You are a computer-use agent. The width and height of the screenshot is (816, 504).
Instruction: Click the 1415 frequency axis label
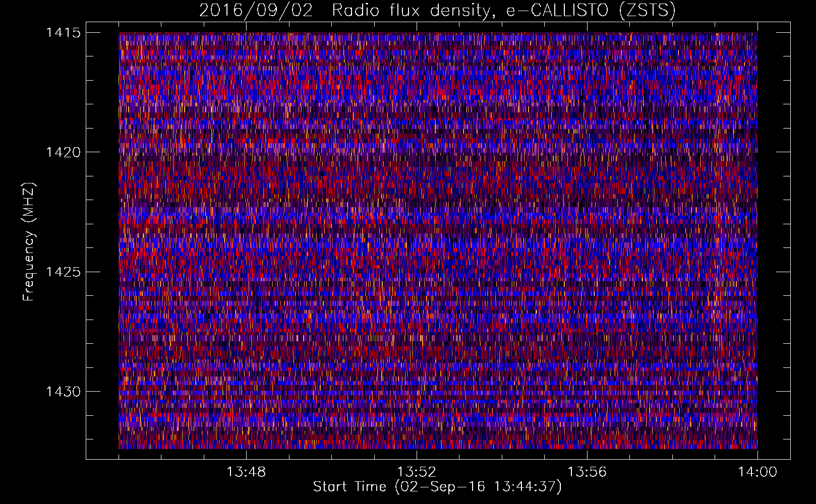[63, 33]
